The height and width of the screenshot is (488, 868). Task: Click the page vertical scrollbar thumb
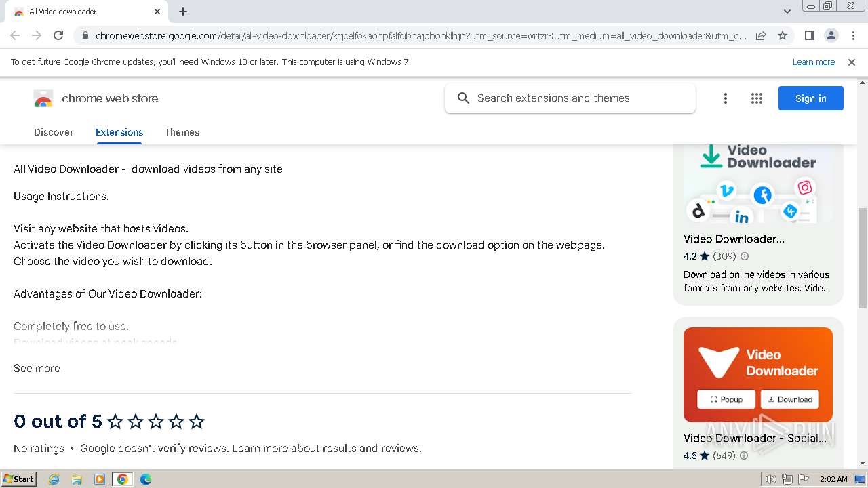click(x=863, y=258)
